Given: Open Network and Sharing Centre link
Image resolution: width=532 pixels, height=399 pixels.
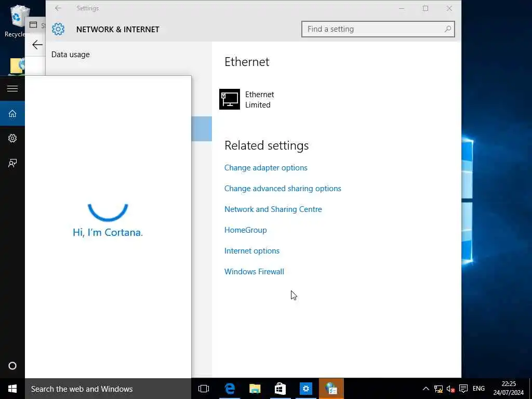Looking at the screenshot, I should click(273, 209).
